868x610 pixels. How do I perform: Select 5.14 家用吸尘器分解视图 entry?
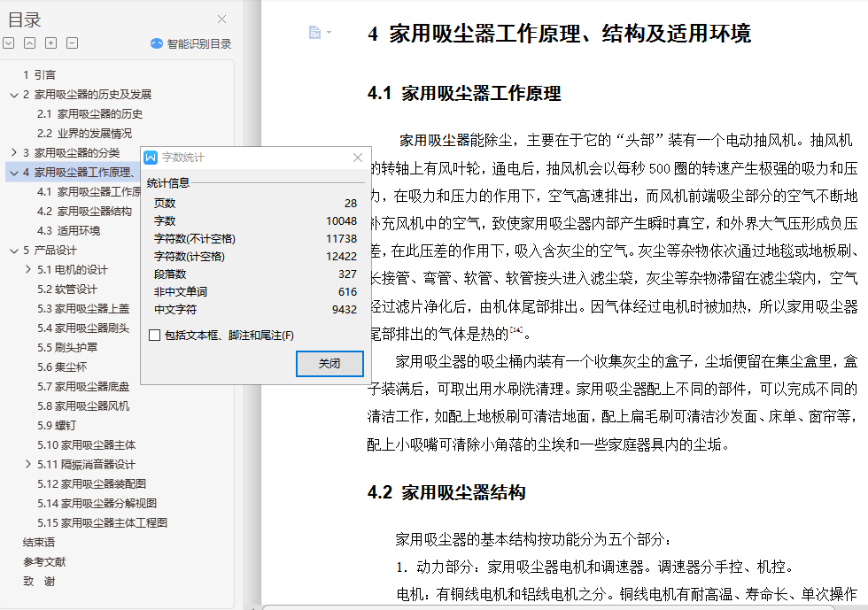97,503
